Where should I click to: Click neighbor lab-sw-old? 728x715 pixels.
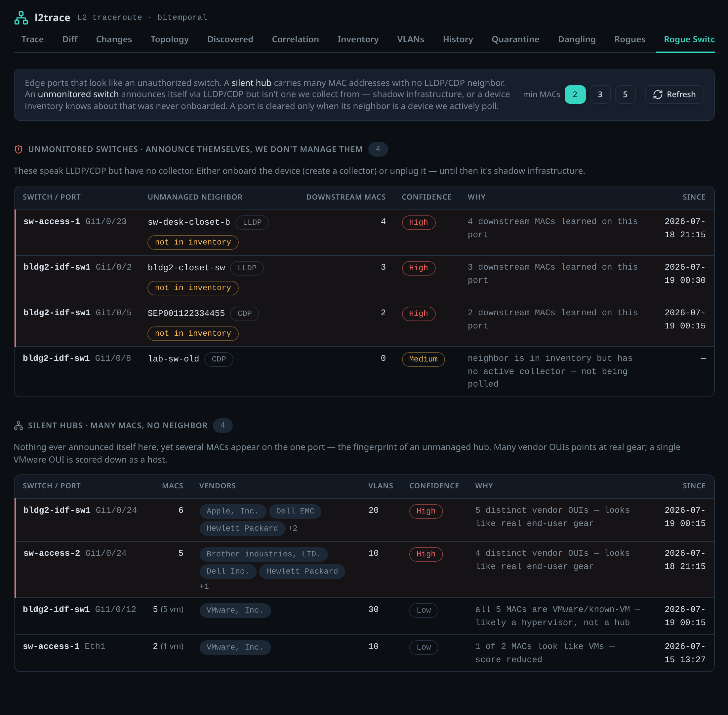[174, 359]
